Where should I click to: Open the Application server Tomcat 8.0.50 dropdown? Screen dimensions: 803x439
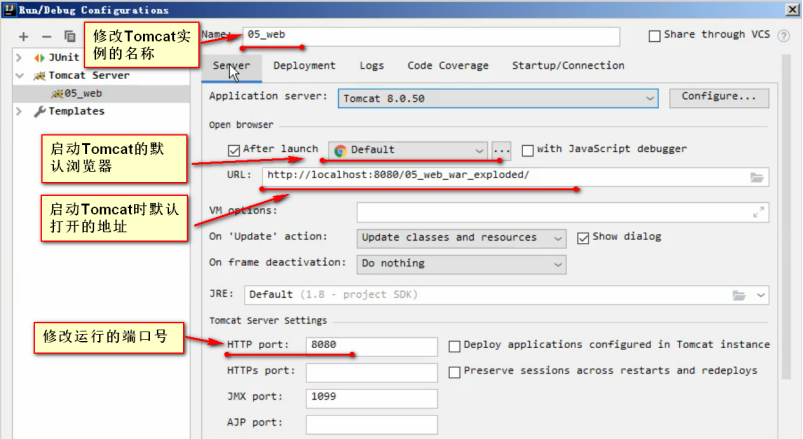(498, 98)
